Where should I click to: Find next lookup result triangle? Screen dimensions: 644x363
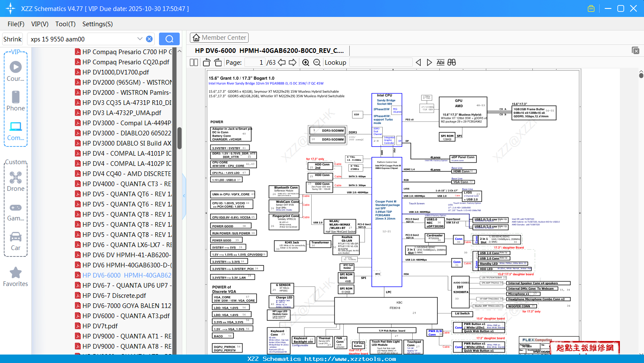coord(429,63)
